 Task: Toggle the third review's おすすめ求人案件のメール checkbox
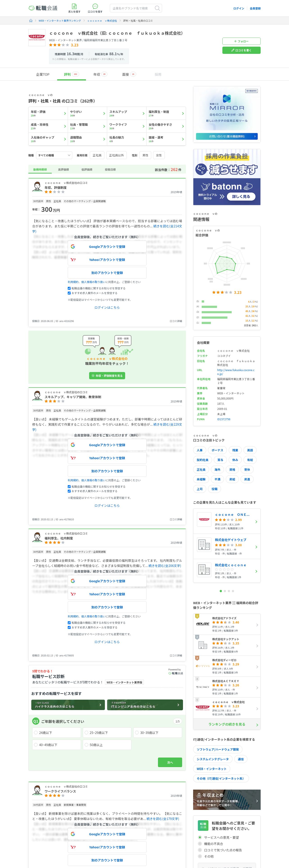coord(69,627)
